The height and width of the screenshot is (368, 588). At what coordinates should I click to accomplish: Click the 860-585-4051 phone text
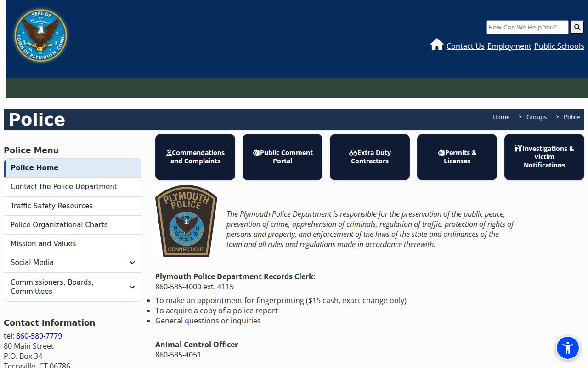[x=178, y=355]
